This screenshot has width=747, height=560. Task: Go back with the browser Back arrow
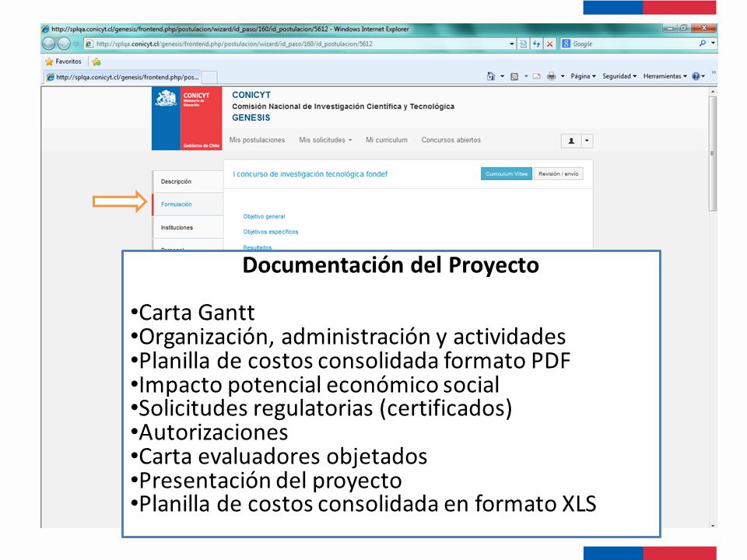pos(48,44)
